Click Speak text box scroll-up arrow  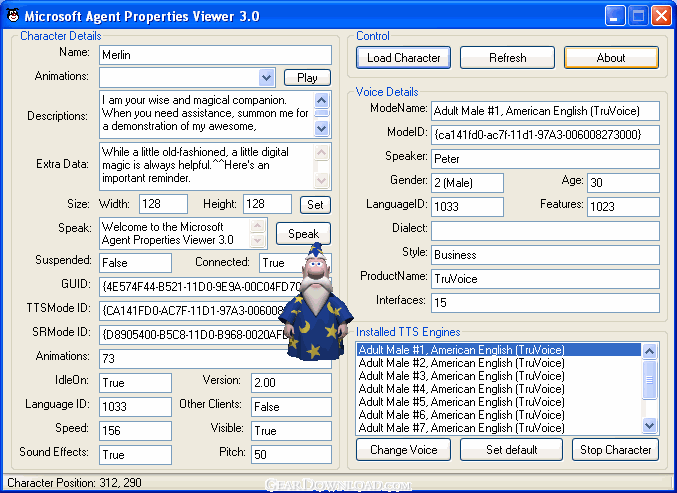point(257,225)
